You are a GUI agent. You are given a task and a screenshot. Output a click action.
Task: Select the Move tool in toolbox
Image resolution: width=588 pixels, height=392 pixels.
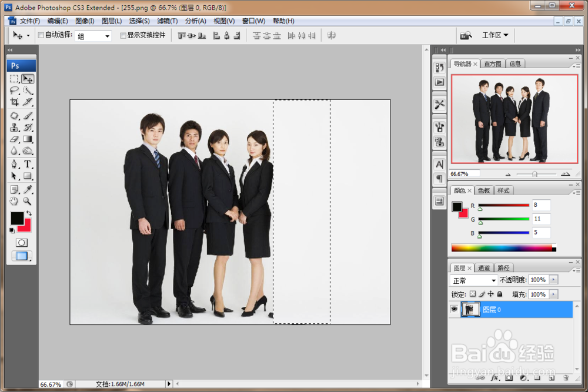[x=28, y=79]
